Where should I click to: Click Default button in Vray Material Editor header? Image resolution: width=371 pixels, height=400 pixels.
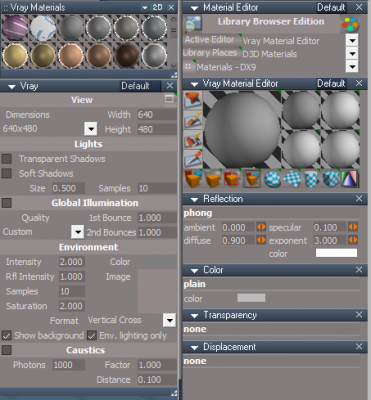(331, 83)
